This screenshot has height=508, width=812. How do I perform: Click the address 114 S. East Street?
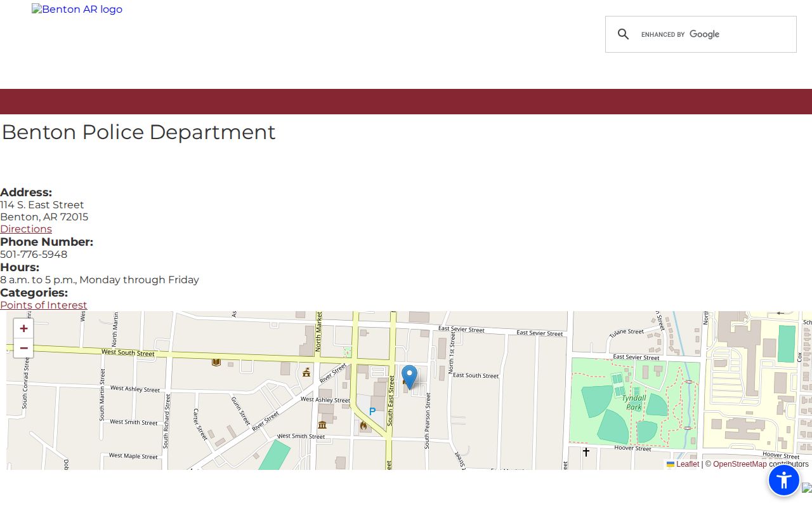point(42,205)
